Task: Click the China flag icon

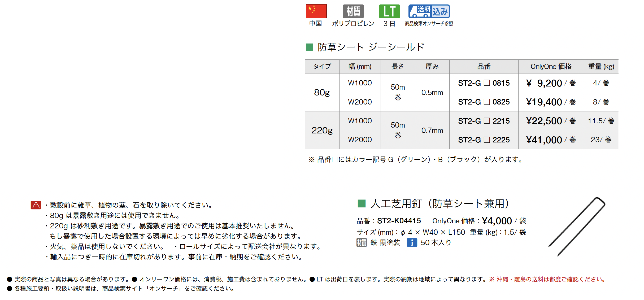Action: point(316,11)
